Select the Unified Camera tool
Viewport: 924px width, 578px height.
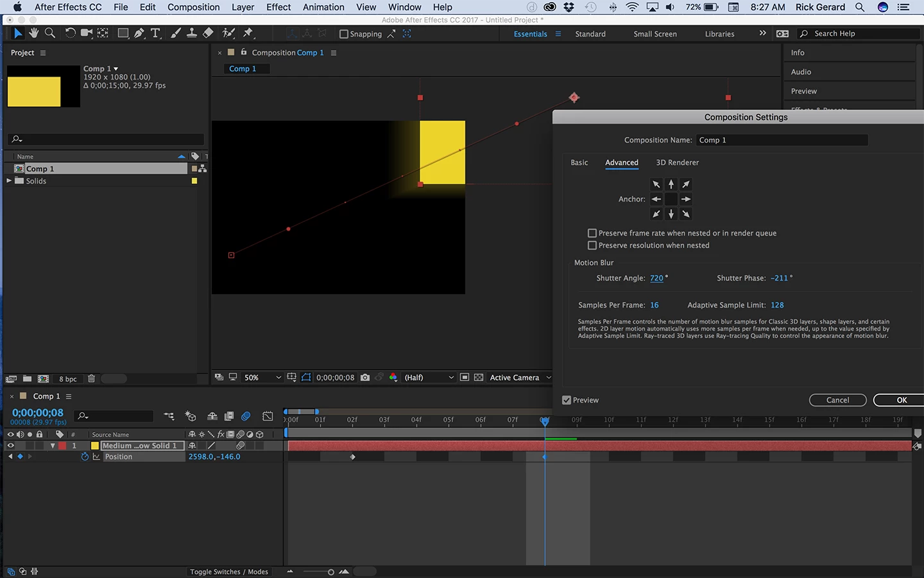87,33
